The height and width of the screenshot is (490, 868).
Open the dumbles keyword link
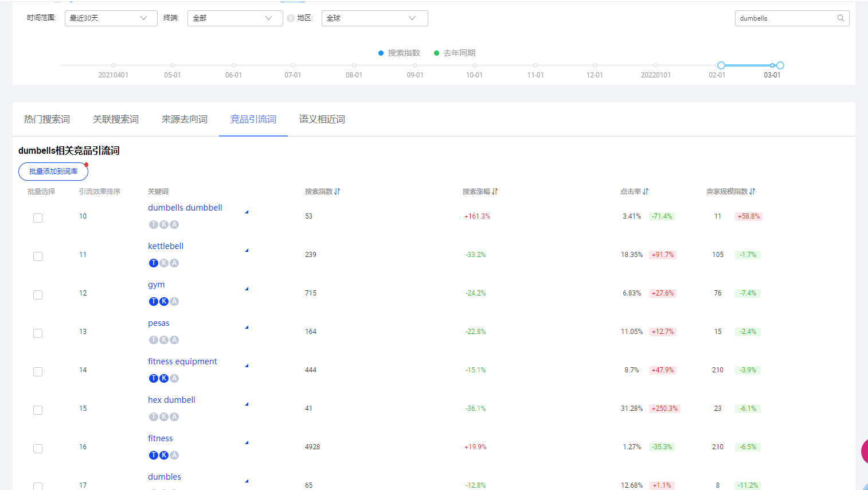click(165, 476)
